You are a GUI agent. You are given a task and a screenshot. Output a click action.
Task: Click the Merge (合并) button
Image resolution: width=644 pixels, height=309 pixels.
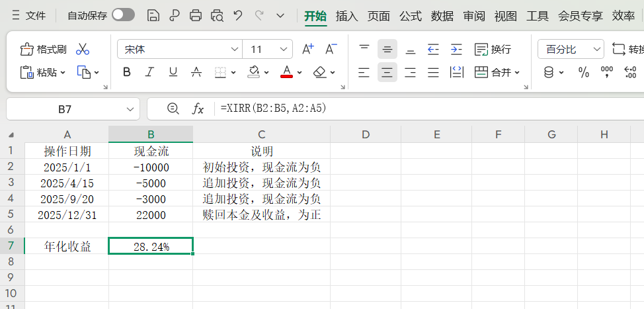click(x=497, y=72)
